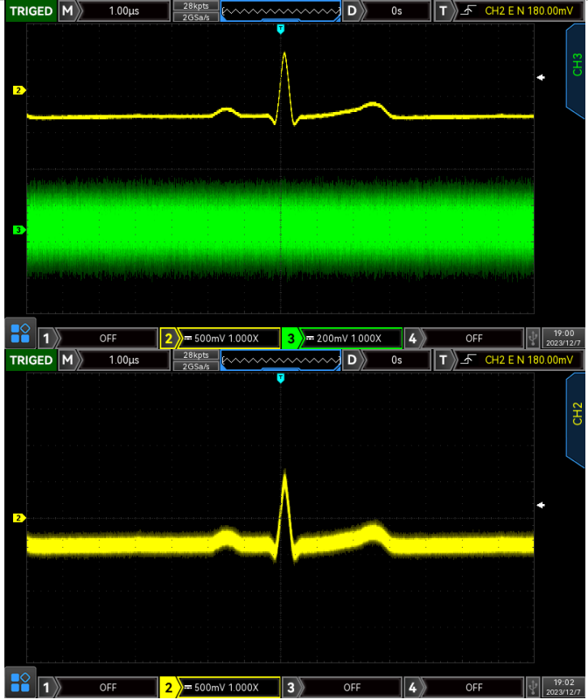Click the USB icon beside the 19:02 timestamp
Viewport: 588px width, 700px height.
(x=531, y=687)
